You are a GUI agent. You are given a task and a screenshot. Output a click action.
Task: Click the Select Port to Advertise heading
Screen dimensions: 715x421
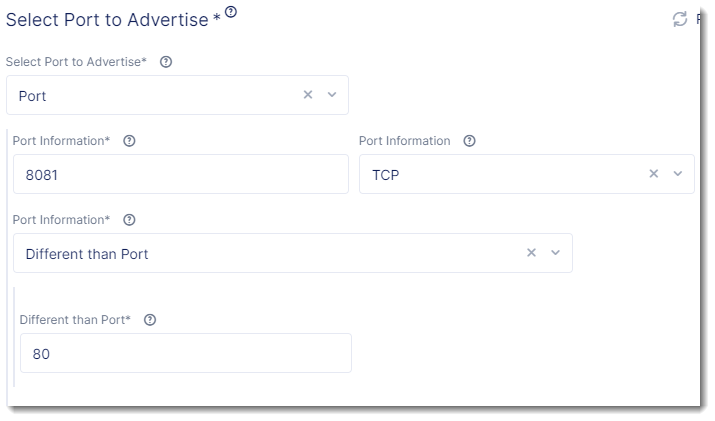tap(108, 19)
